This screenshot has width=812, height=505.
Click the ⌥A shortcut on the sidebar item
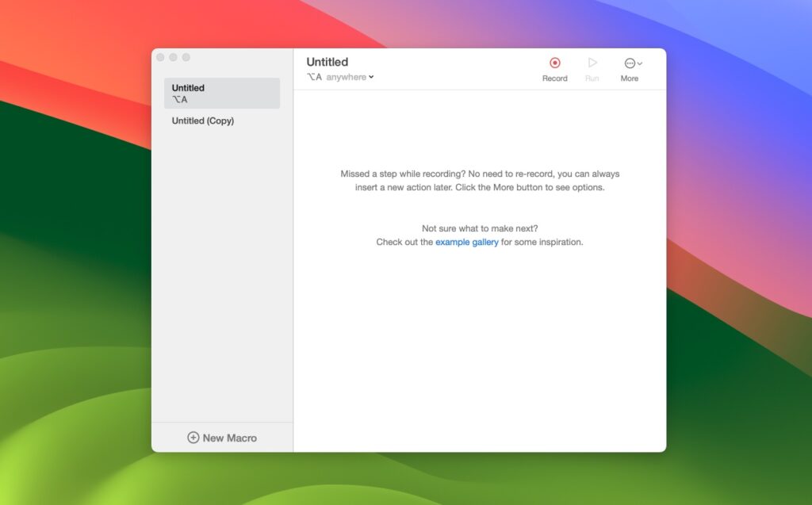point(181,101)
